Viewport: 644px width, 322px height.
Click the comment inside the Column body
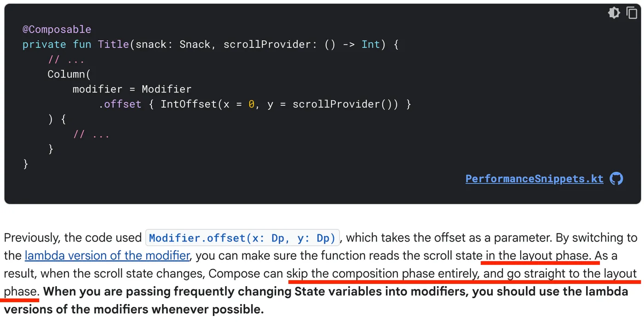[91, 134]
